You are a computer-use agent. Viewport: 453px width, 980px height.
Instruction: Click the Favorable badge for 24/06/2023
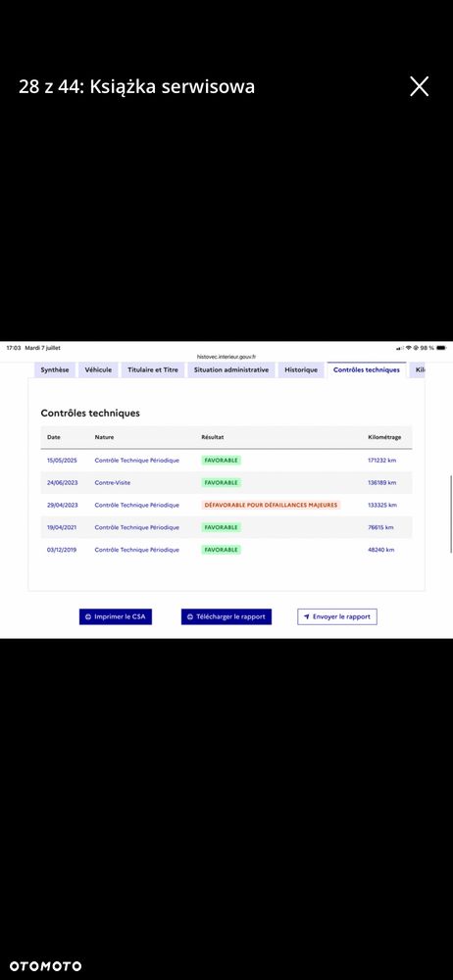(x=221, y=482)
